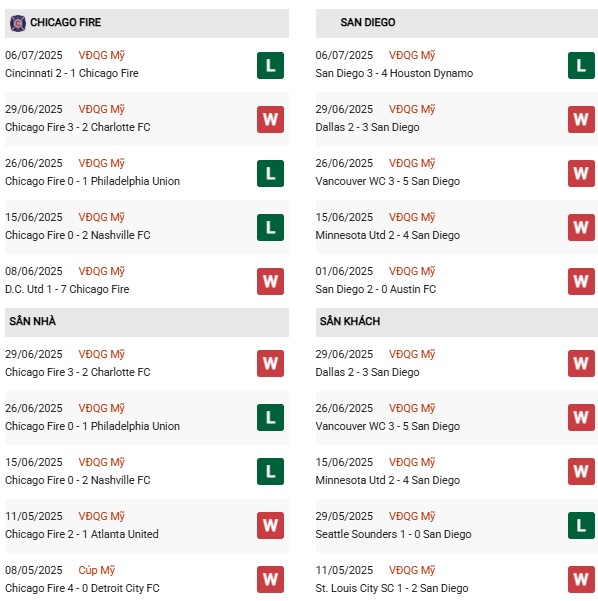Open the Cúp Mỹ competition link
The height and width of the screenshot is (601, 598).
[x=97, y=570]
